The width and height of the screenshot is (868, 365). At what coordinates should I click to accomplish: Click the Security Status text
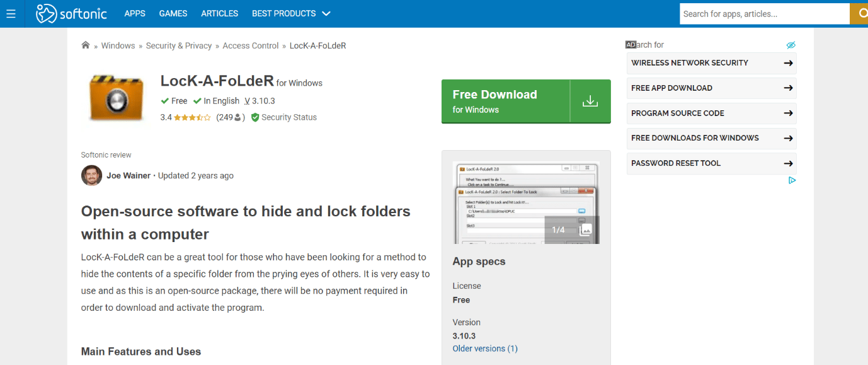coord(289,117)
